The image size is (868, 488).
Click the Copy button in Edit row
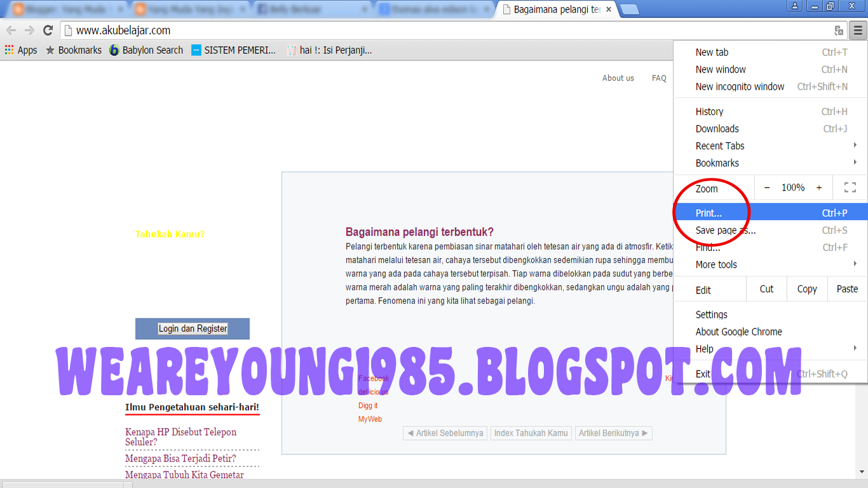pyautogui.click(x=807, y=288)
